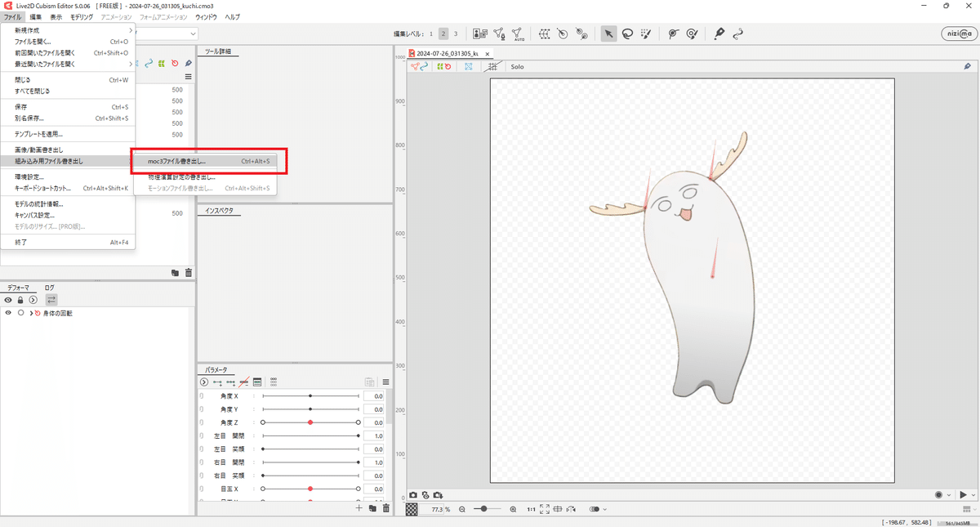
Task: Click the create rotation deformer icon
Action: [563, 33]
